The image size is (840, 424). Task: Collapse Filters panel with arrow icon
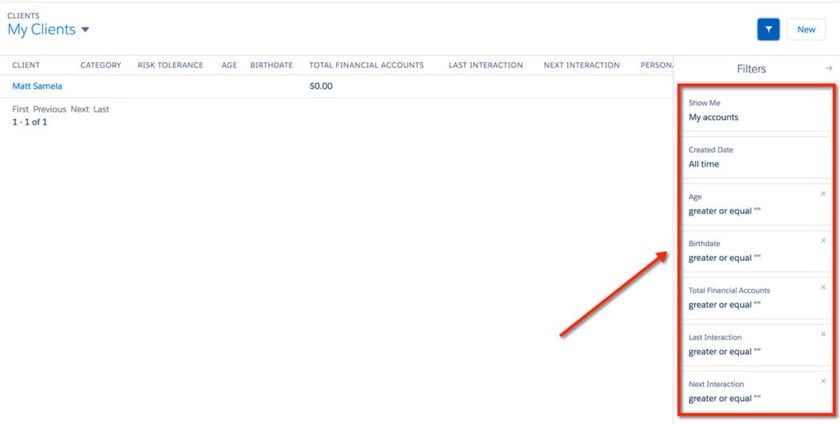click(x=829, y=69)
